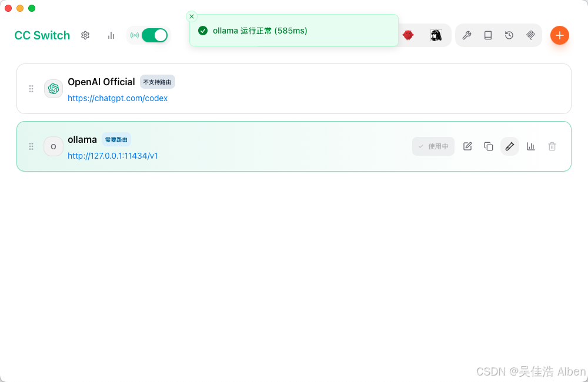Select the black-and-white portrait app icon
This screenshot has width=588, height=382.
point(436,35)
